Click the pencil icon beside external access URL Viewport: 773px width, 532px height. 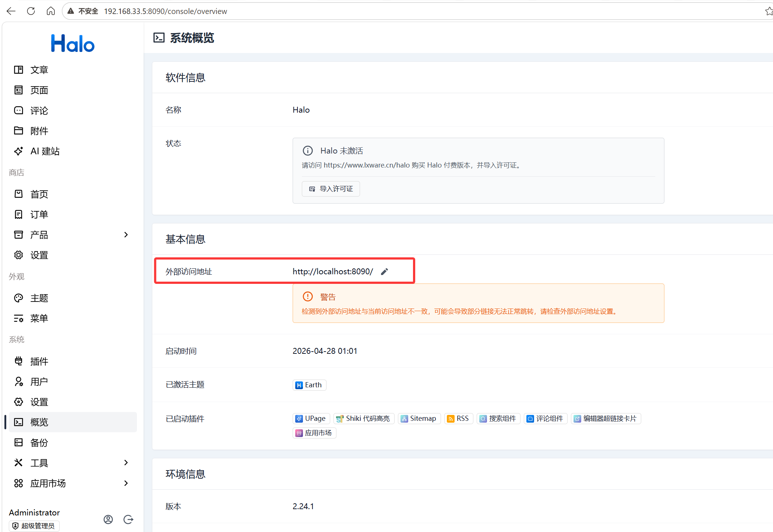384,272
